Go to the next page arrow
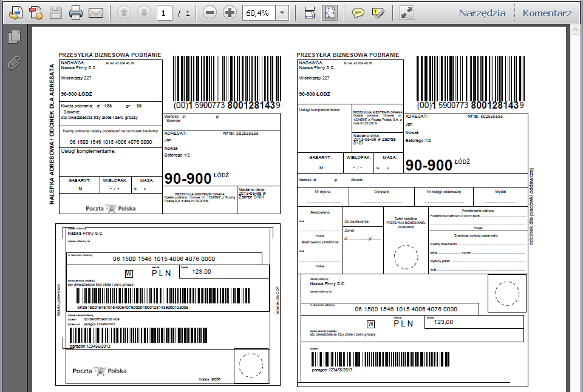 pyautogui.click(x=144, y=13)
